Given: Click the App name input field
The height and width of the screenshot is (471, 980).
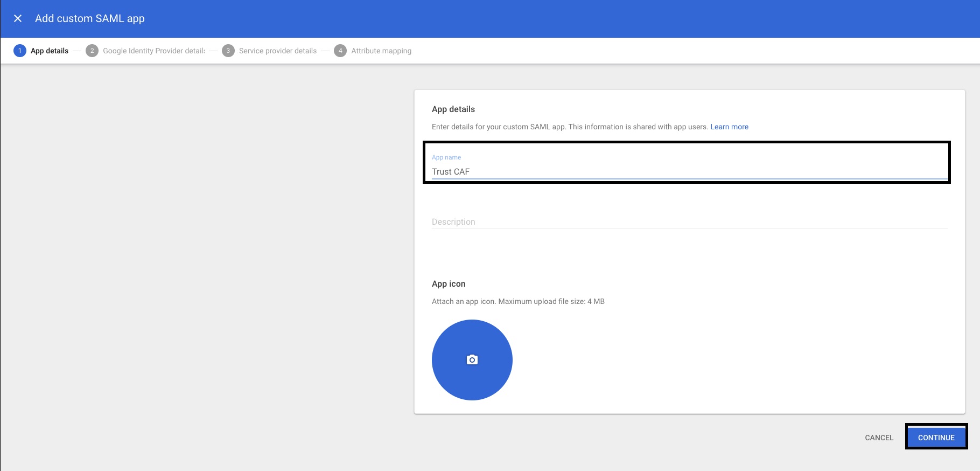Looking at the screenshot, I should coord(689,171).
